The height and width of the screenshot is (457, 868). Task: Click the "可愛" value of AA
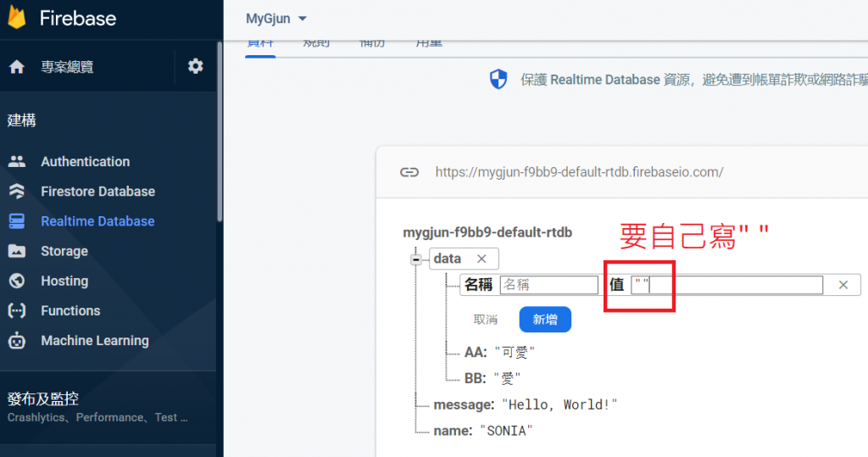[x=515, y=353]
